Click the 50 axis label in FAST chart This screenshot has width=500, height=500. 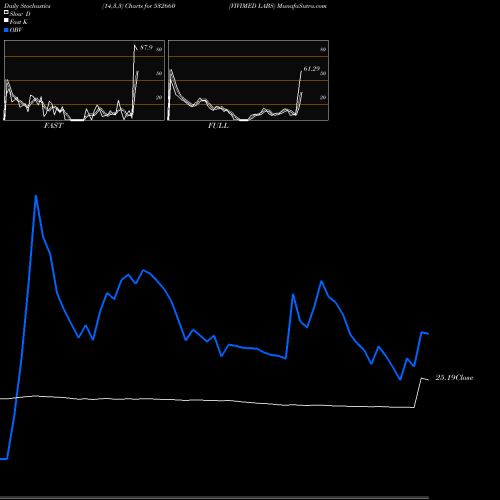tap(159, 73)
